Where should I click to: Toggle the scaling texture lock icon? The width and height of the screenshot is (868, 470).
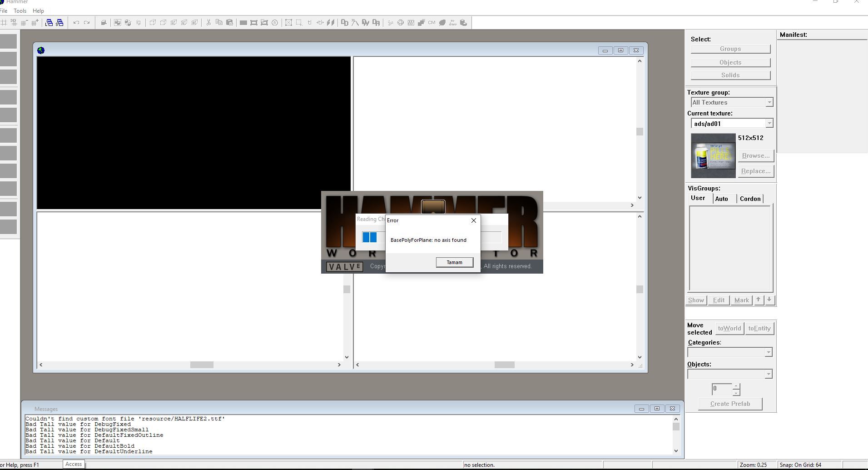(320, 23)
